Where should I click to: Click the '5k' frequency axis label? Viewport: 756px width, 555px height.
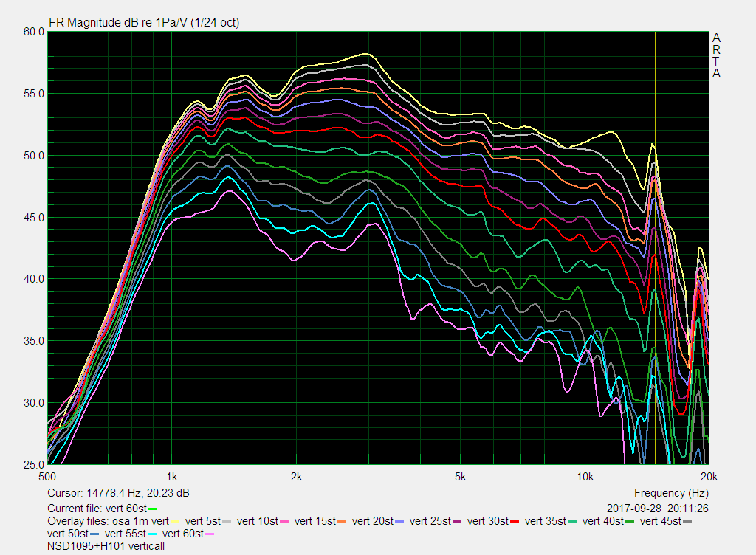click(461, 477)
